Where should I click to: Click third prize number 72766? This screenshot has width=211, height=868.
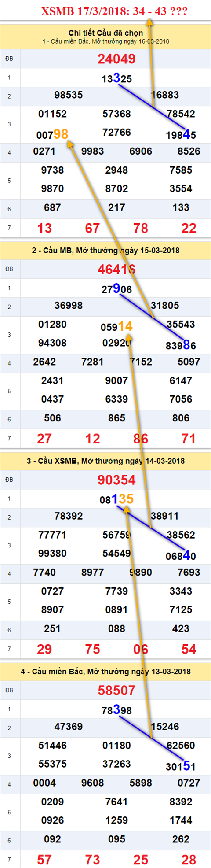click(x=116, y=132)
